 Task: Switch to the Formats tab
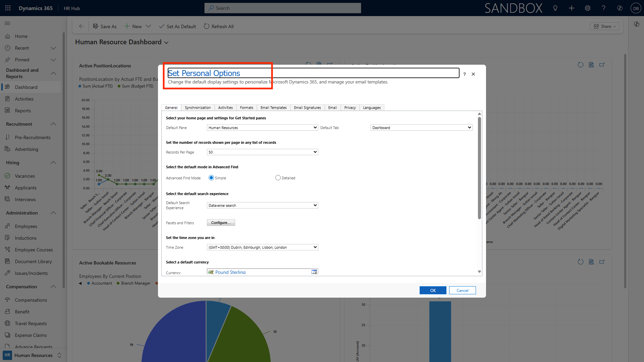tap(247, 108)
